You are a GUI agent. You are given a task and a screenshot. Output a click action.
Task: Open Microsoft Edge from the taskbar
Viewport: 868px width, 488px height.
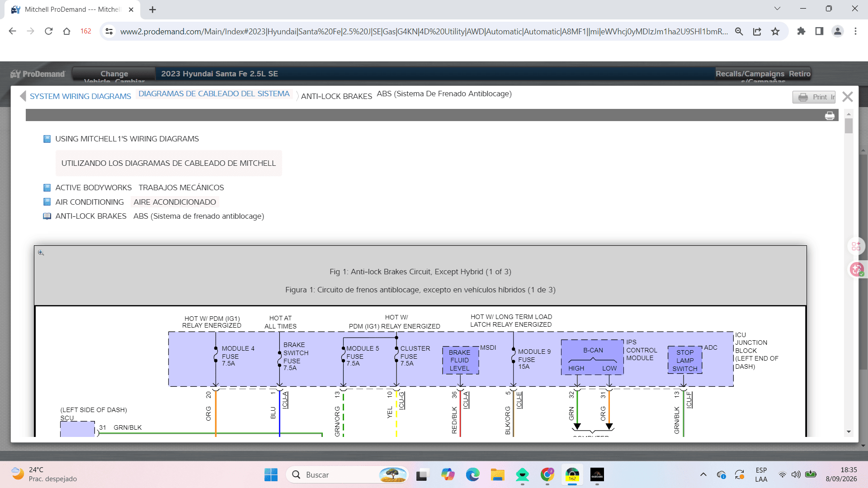pyautogui.click(x=473, y=474)
